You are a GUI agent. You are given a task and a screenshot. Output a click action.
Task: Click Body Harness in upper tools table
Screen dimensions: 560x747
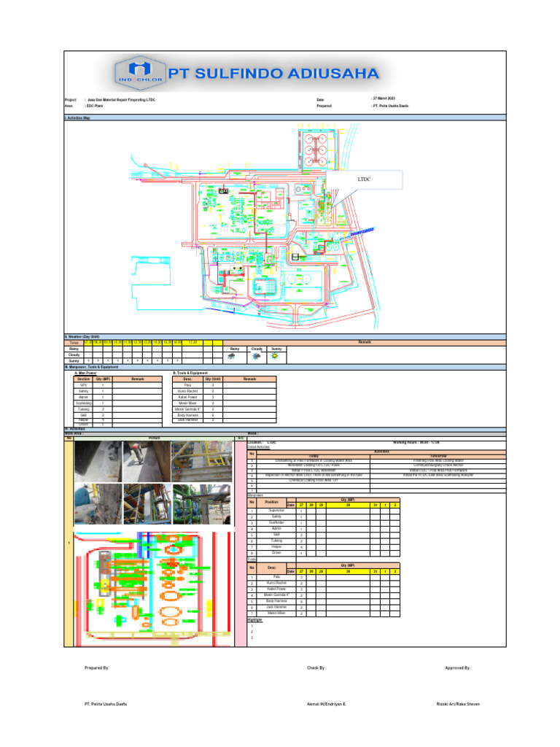187,415
